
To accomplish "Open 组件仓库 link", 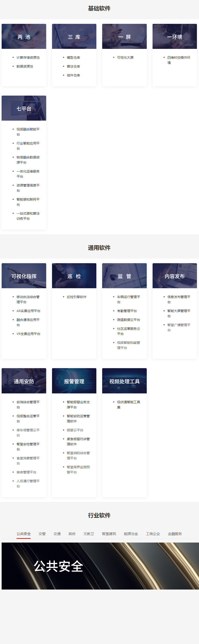I will click(73, 75).
